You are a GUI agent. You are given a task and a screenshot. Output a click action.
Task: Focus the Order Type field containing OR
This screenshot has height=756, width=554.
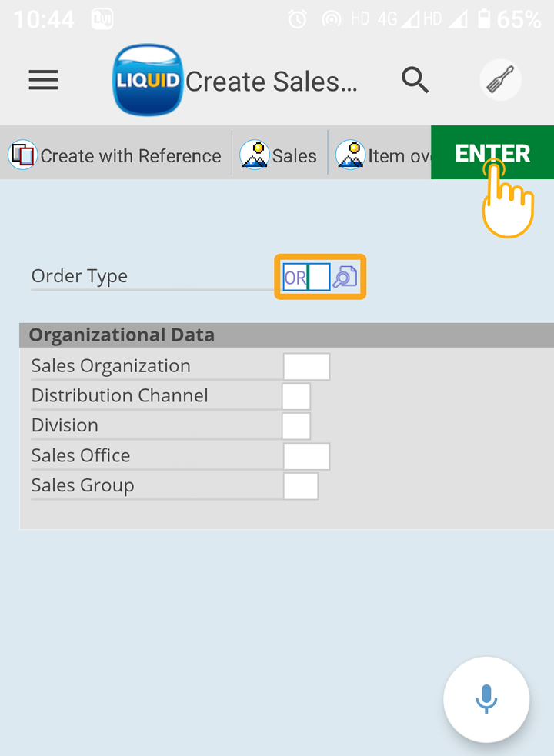(x=305, y=277)
